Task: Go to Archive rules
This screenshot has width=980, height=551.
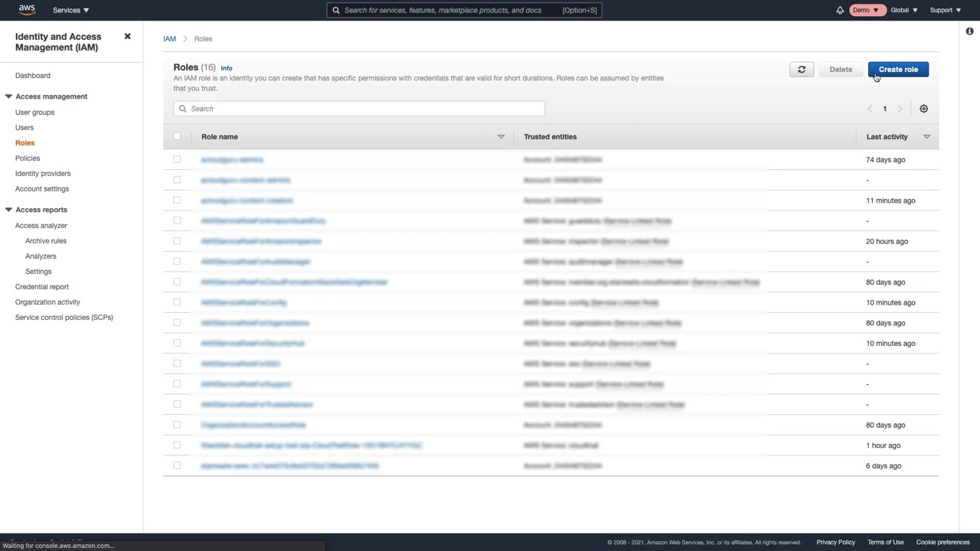Action: pos(46,241)
